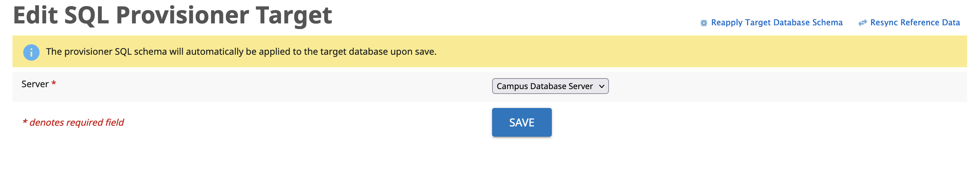This screenshot has height=174, width=980.
Task: Open the Reapply Target Database Schema link
Action: click(777, 23)
